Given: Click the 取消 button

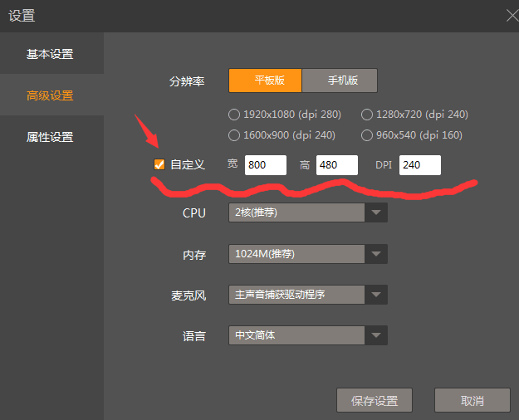Looking at the screenshot, I should click(472, 400).
